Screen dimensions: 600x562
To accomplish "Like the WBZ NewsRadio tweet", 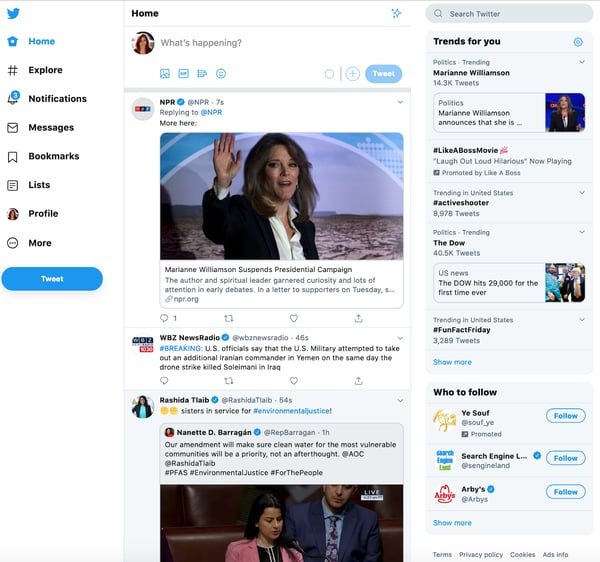I will coord(294,380).
